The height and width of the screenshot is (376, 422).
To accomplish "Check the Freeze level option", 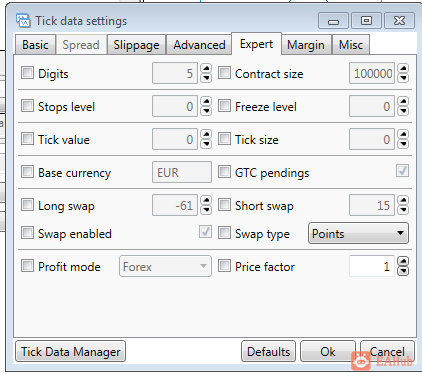I will (x=224, y=106).
